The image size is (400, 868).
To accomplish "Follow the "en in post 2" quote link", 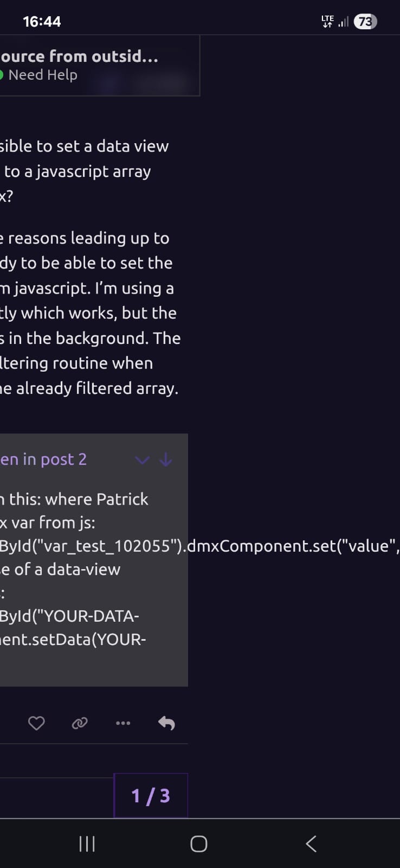I will (x=43, y=459).
